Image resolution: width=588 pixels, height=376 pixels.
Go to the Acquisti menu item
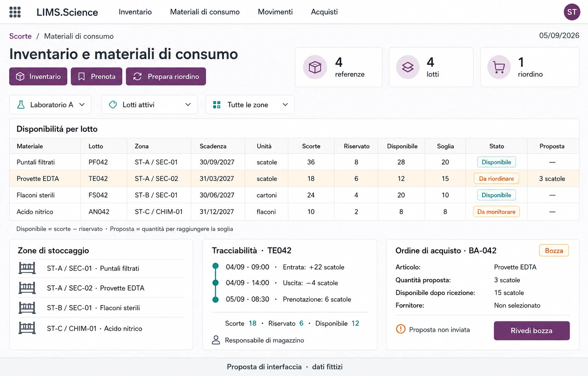(324, 12)
